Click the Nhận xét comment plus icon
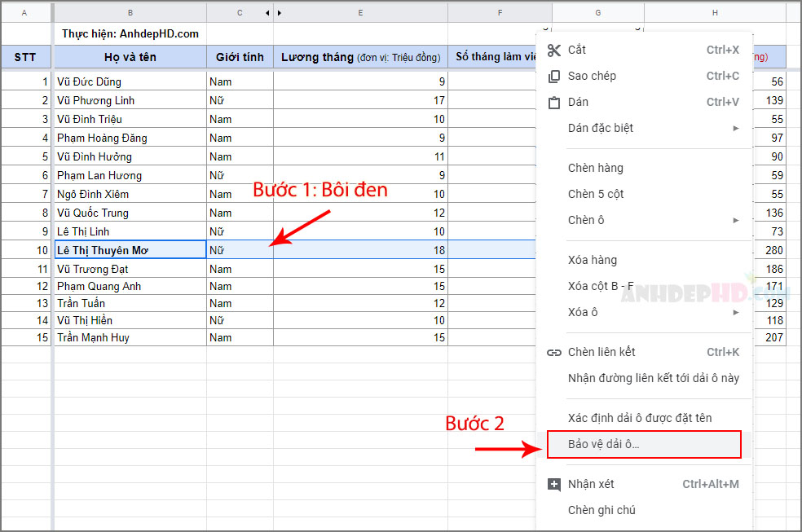Viewport: 802px width, 532px height. pyautogui.click(x=554, y=485)
